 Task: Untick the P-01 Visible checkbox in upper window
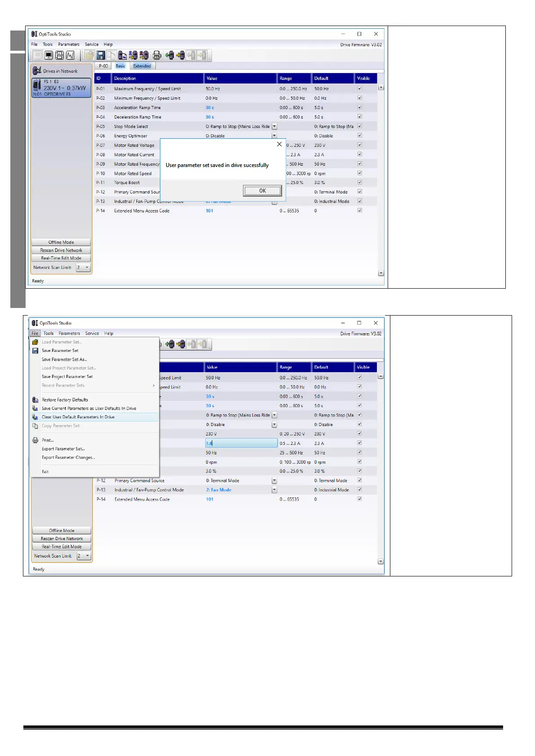pos(359,88)
